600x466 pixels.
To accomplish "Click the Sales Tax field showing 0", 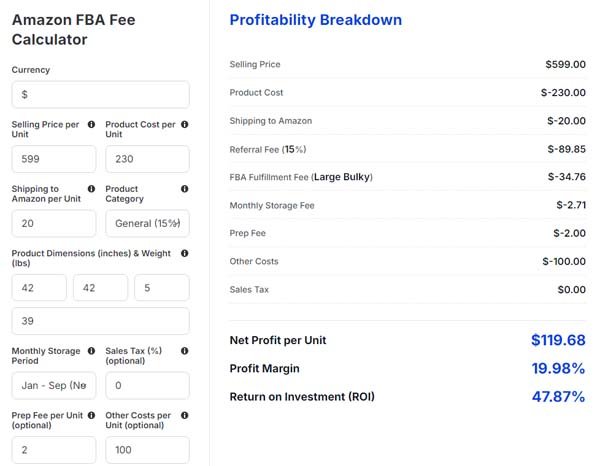I will coord(147,386).
